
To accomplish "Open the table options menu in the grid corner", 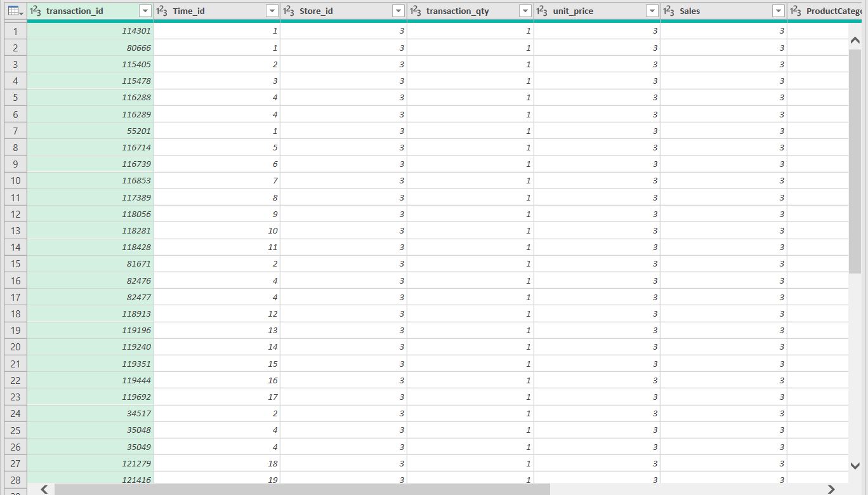I will tap(15, 11).
